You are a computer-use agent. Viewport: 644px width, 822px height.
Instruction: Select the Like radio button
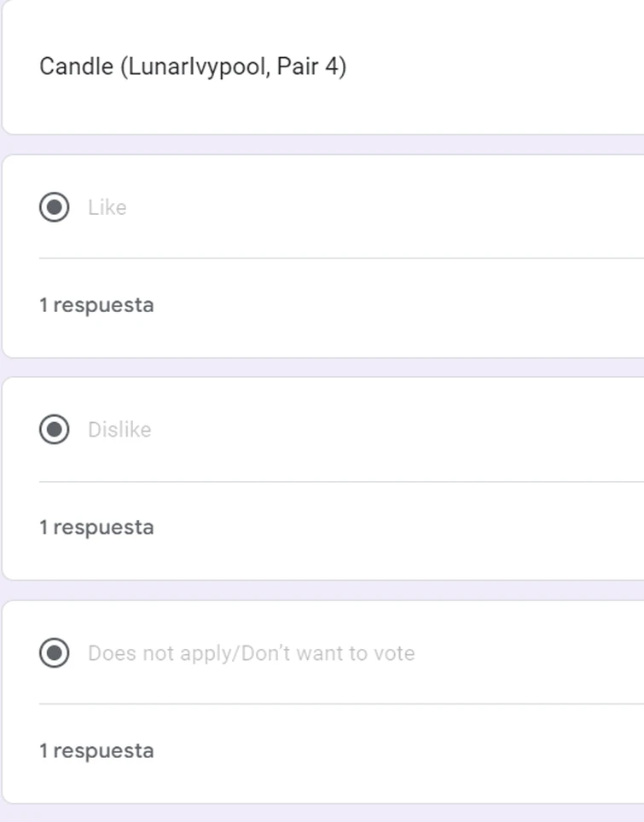(x=55, y=207)
